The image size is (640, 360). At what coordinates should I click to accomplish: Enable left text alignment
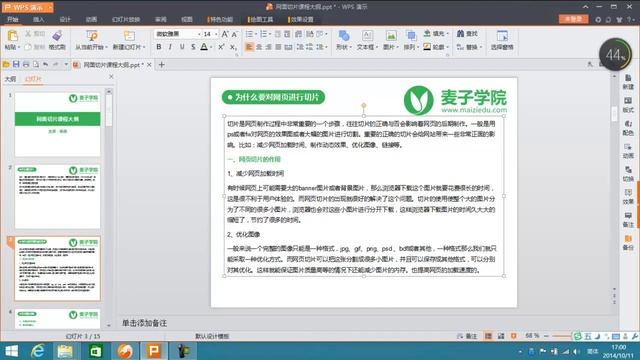pyautogui.click(x=249, y=47)
